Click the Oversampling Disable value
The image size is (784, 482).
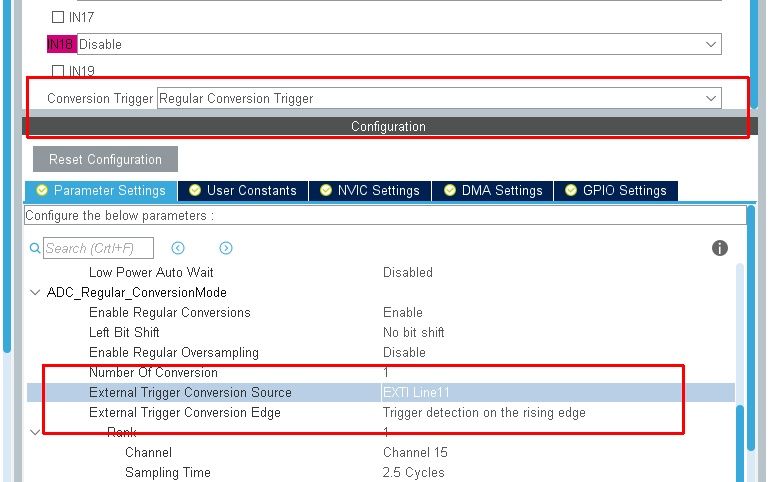pyautogui.click(x=404, y=352)
